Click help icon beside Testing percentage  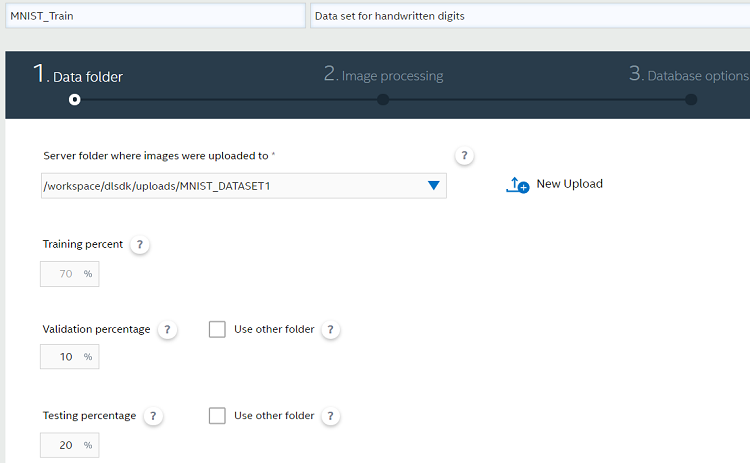click(153, 416)
